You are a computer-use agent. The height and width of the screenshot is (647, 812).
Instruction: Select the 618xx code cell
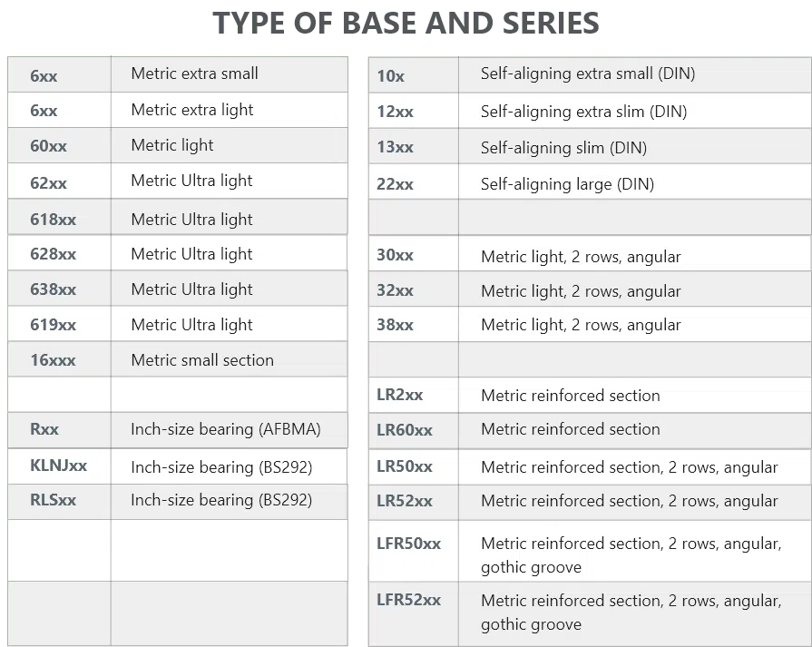[x=53, y=220]
